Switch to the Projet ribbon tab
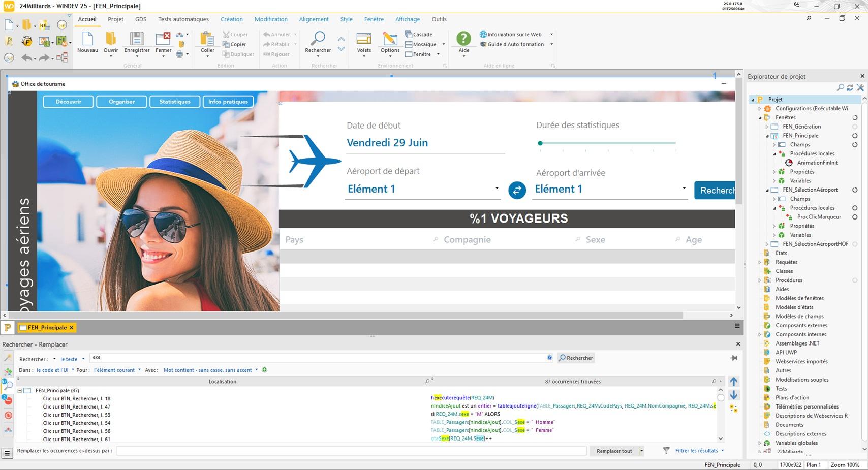The image size is (868, 470). 115,19
